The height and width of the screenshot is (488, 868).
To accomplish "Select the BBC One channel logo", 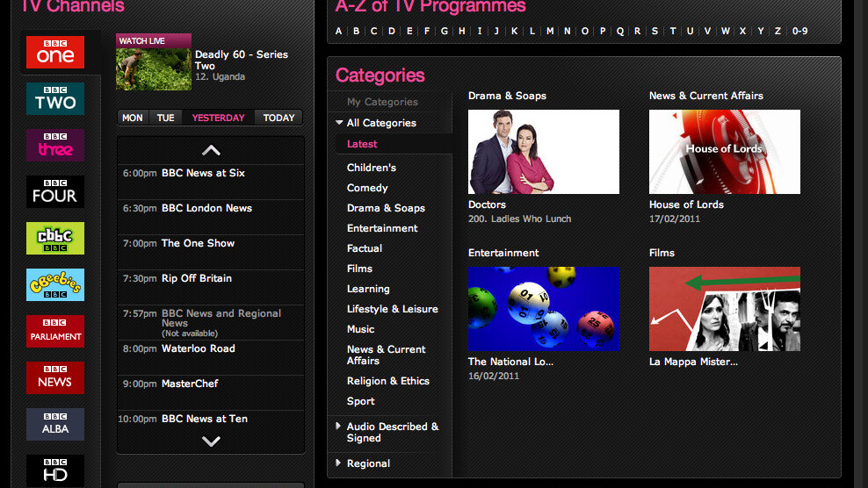I will point(55,52).
